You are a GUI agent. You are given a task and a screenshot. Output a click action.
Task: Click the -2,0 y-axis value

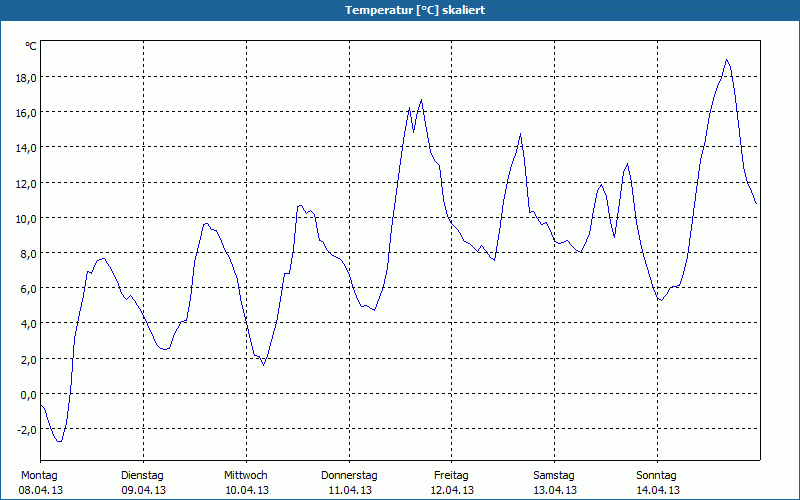tap(27, 430)
